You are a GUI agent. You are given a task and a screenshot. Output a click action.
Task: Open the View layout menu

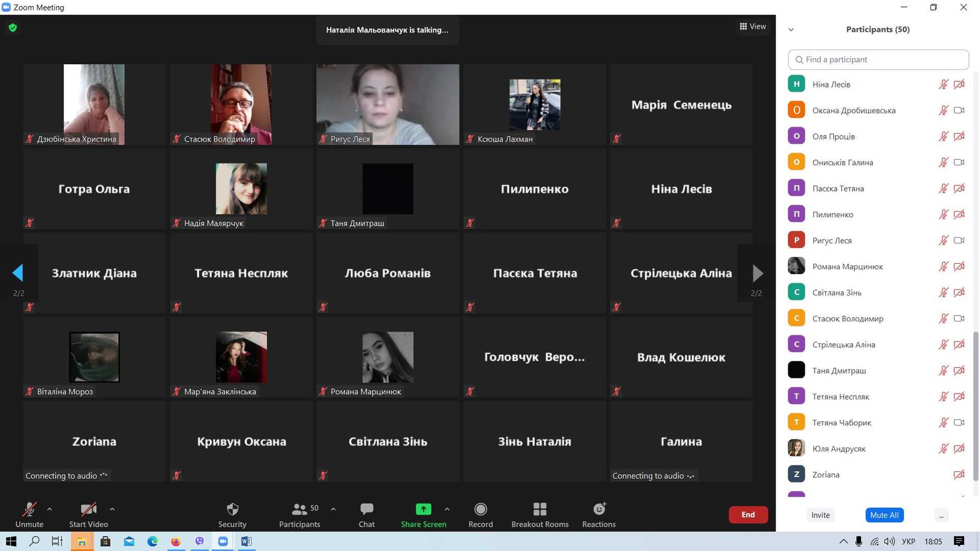coord(753,26)
